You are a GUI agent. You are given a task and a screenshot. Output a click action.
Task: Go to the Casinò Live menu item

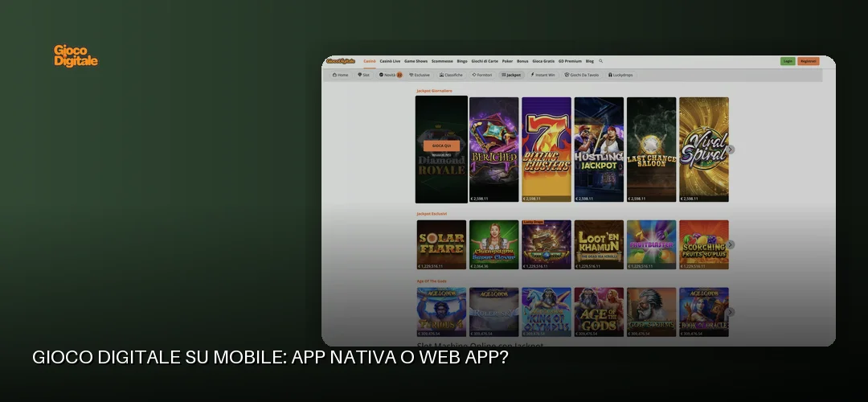tap(390, 61)
